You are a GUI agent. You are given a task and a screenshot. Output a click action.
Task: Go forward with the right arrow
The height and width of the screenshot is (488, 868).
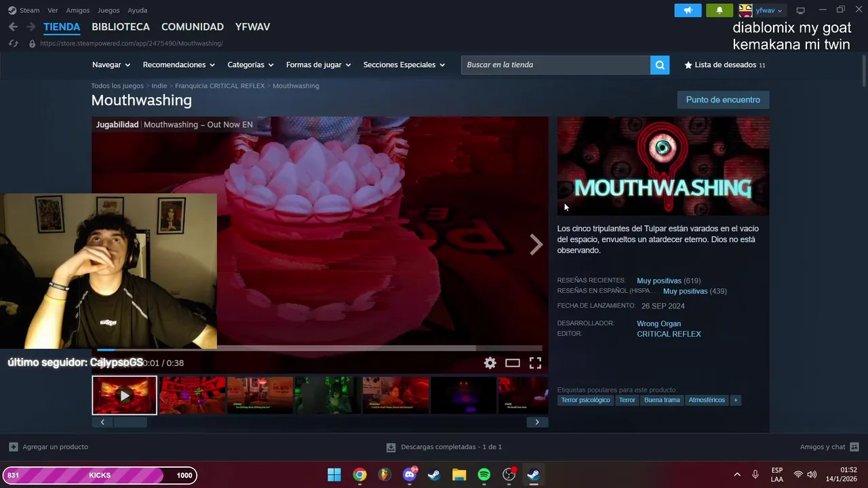tap(31, 26)
